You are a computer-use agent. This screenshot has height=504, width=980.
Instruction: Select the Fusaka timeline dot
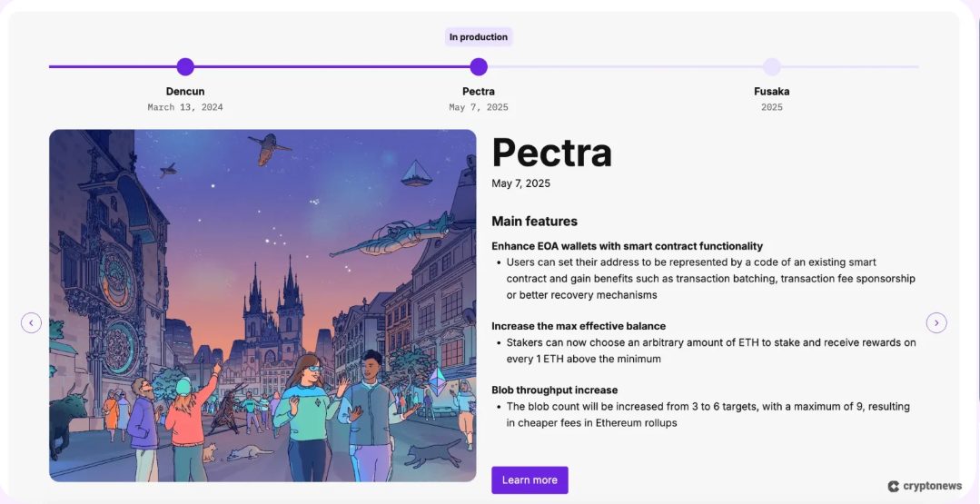click(x=772, y=66)
